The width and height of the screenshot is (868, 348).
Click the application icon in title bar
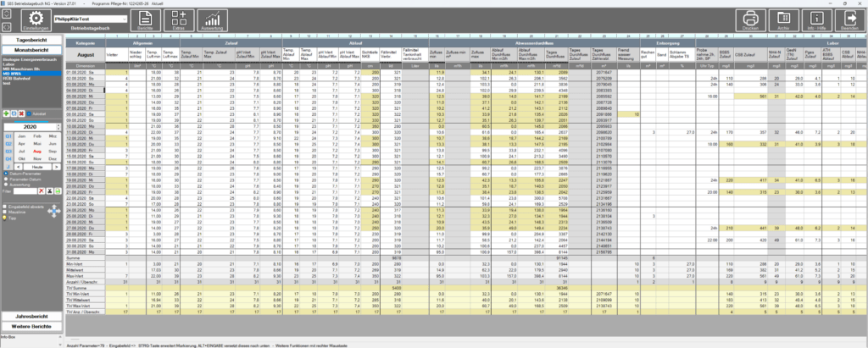(3, 3)
